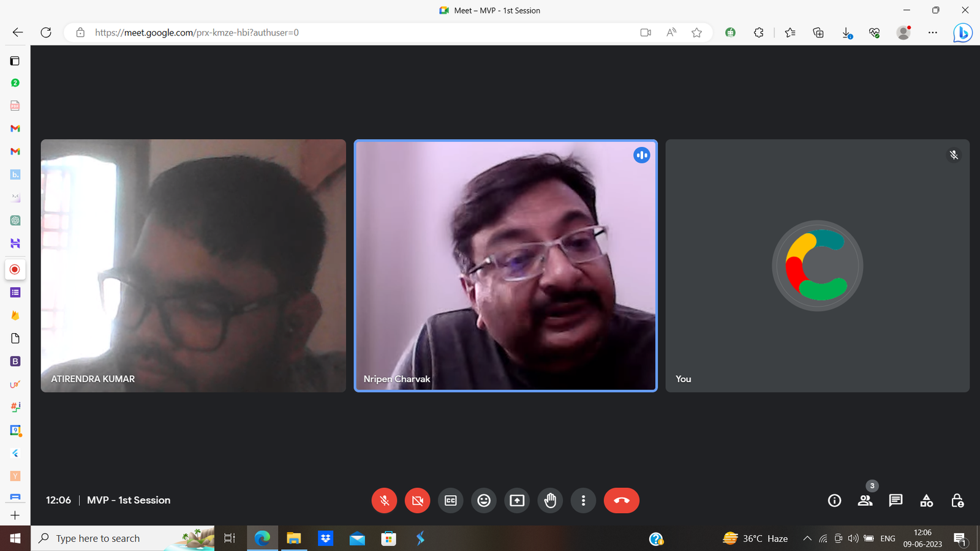980x551 pixels.
Task: Add this page to favorites star
Action: 696,32
